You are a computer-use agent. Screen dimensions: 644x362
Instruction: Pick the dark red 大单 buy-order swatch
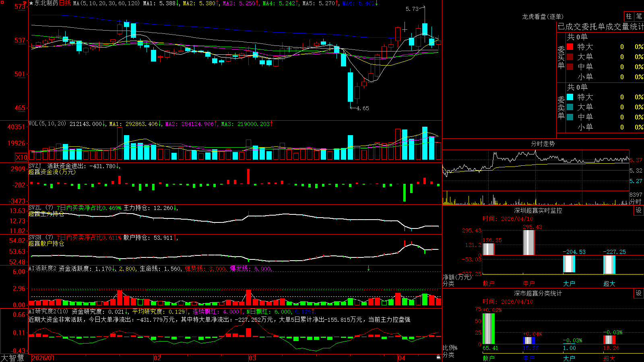point(570,57)
